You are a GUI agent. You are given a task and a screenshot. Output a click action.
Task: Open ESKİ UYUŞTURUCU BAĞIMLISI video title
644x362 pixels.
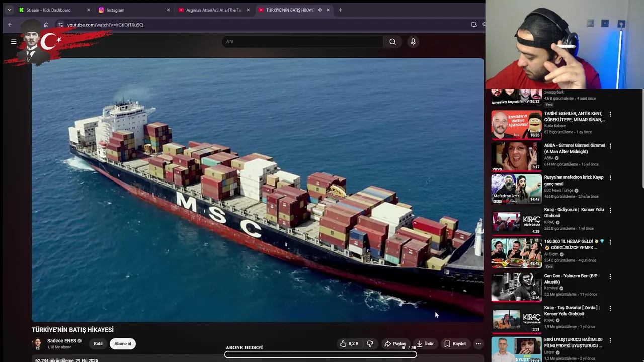point(573,343)
